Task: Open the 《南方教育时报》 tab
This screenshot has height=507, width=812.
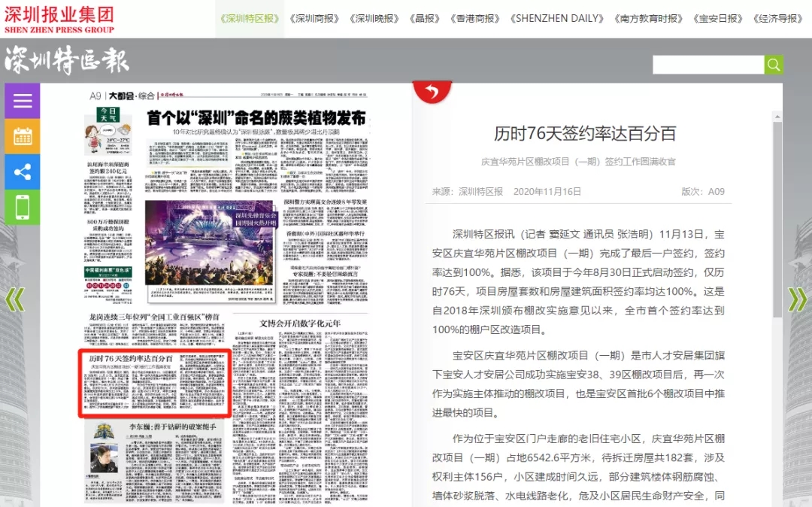Action: 648,19
